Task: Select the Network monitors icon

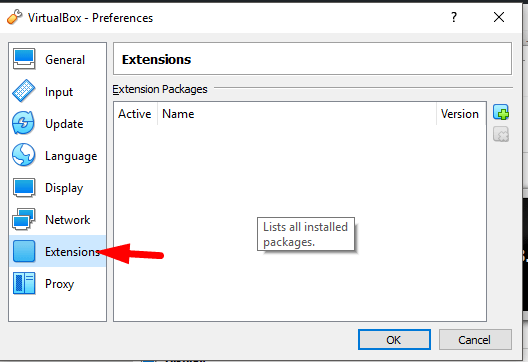Action: pos(24,219)
